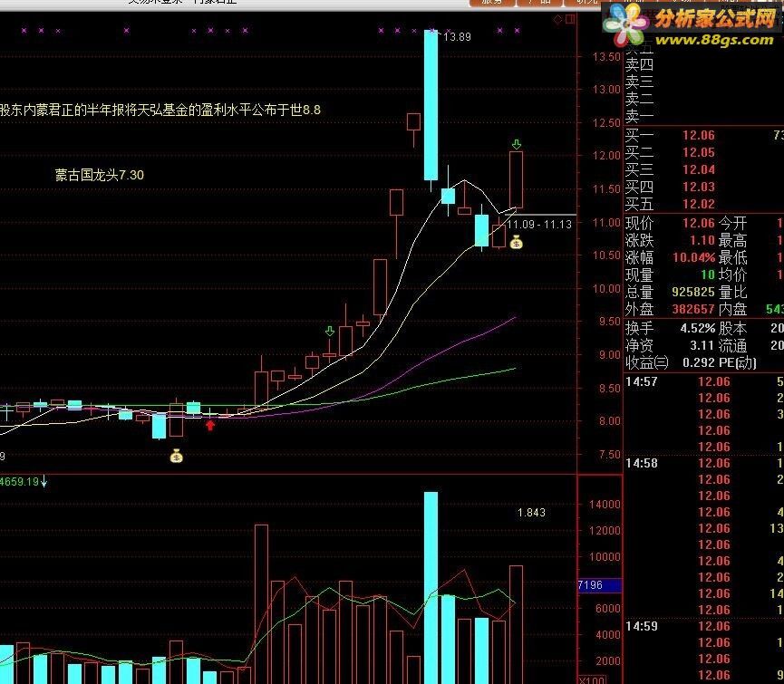Click the 10.00 price axis label
Viewport: 784px width, 684px height.
[606, 289]
